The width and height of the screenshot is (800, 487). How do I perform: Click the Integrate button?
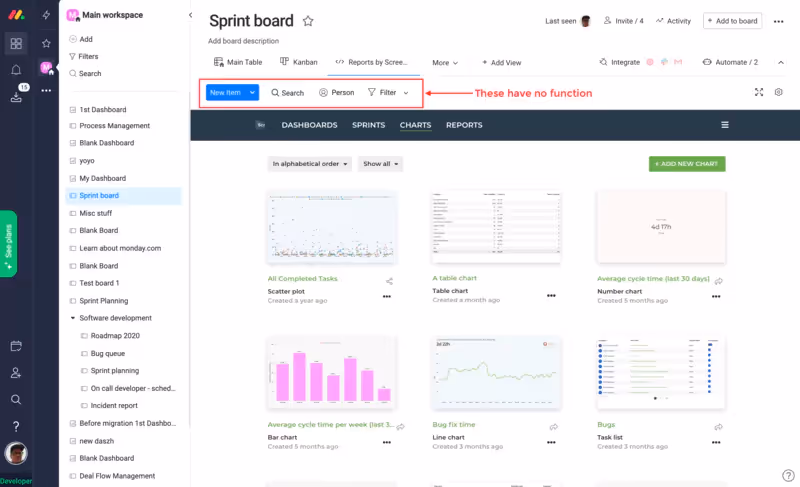(619, 62)
